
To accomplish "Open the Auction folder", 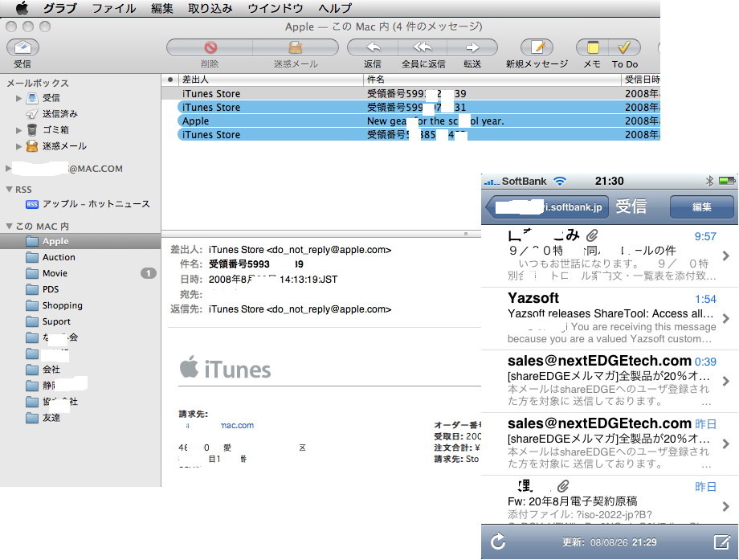I will (x=59, y=257).
